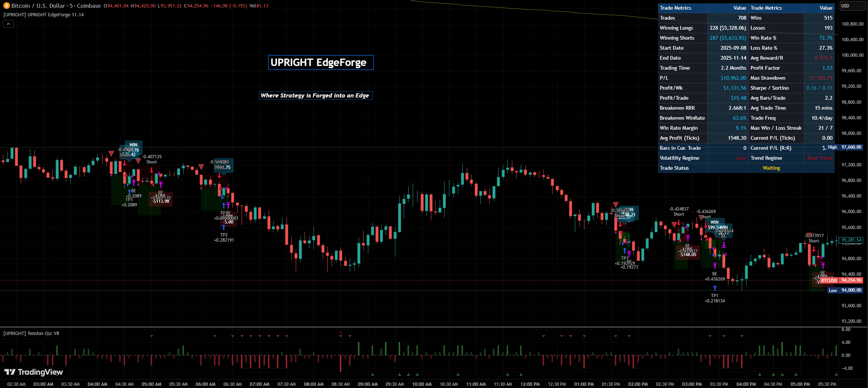868x388 pixels.
Task: Click the TradingView logo
Action: click(x=34, y=372)
